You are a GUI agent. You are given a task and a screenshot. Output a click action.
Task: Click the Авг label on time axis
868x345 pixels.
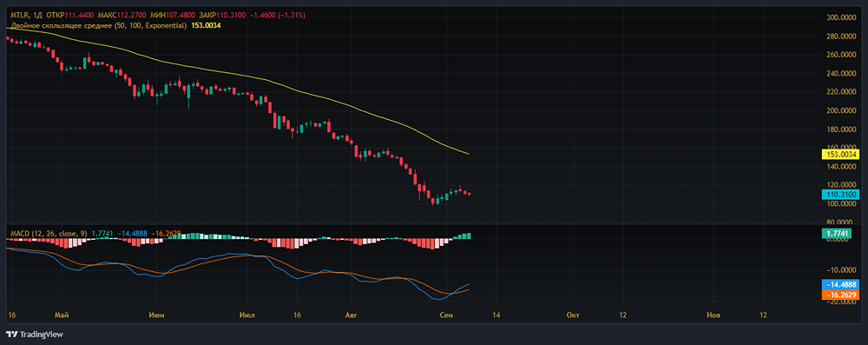coord(351,315)
